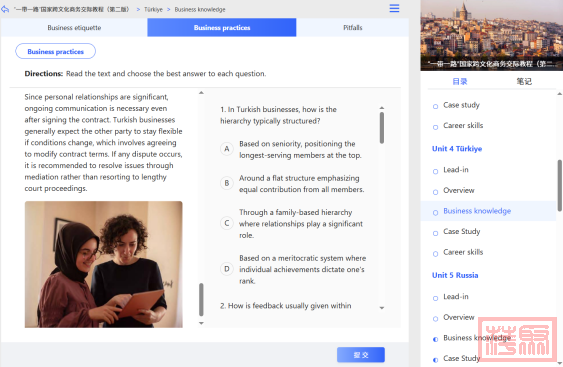Open Business knowledge under Unit 5 Russia

click(x=477, y=338)
